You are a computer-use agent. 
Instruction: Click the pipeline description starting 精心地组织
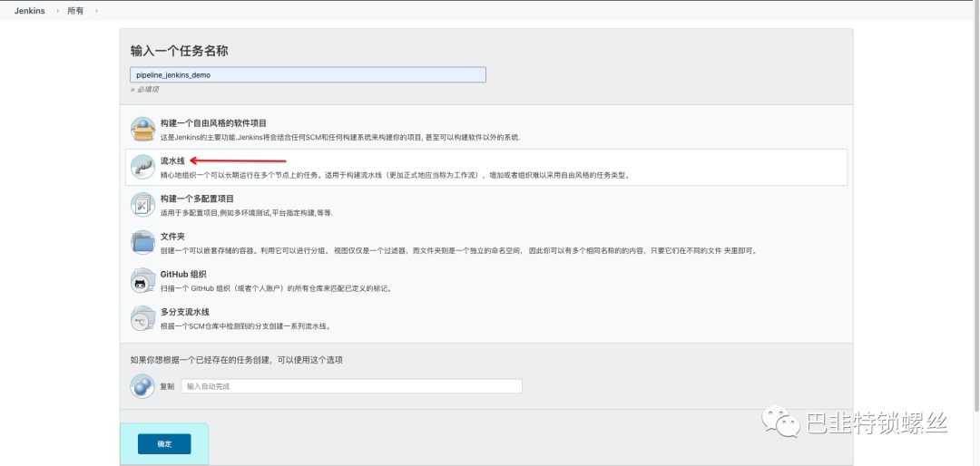(x=395, y=176)
